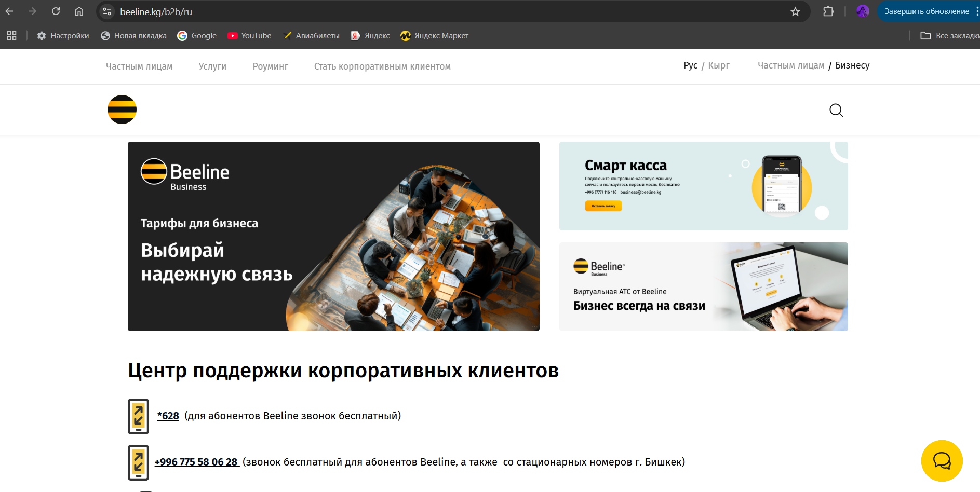The height and width of the screenshot is (492, 980).
Task: Open the Тарифы для бизнеса banner
Action: pyautogui.click(x=333, y=236)
